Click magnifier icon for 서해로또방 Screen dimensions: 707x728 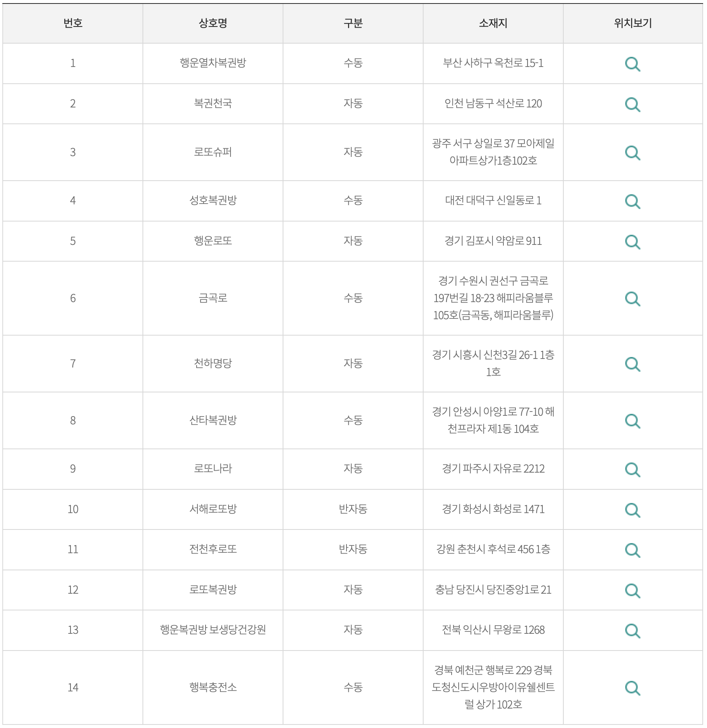[x=633, y=510]
